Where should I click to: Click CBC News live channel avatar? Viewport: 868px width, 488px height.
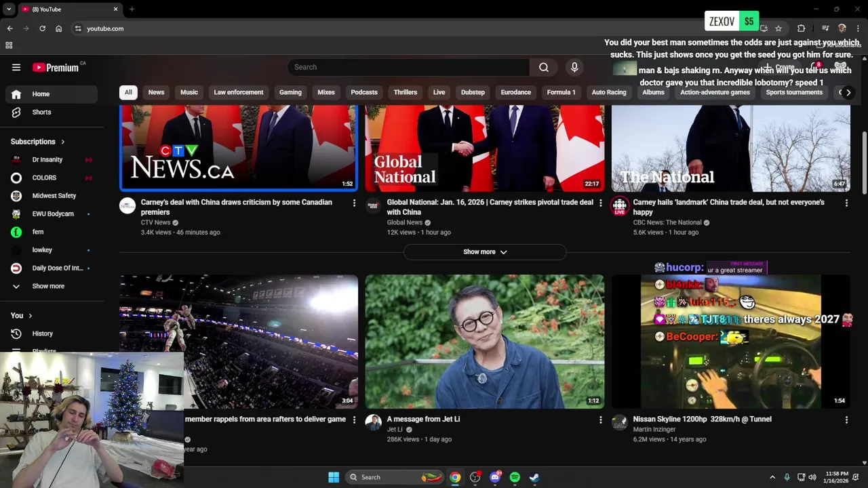click(620, 206)
